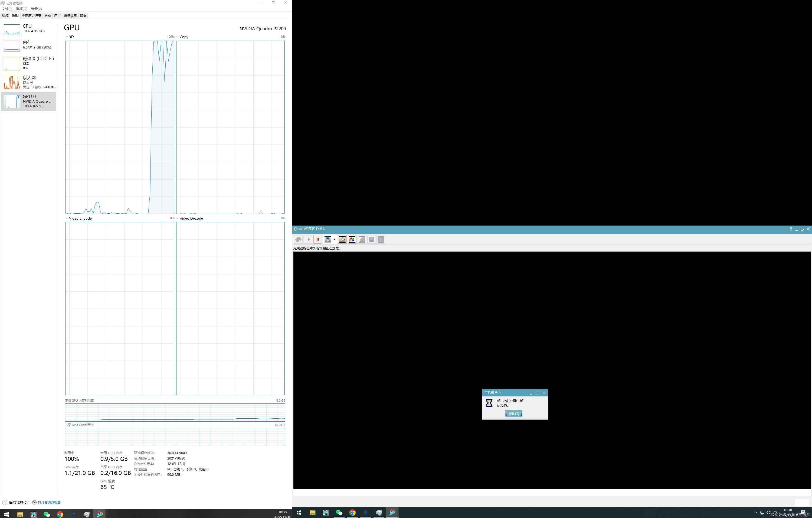Click the capture image camera icon in render toolbar
Image resolution: width=812 pixels, height=518 pixels.
328,239
